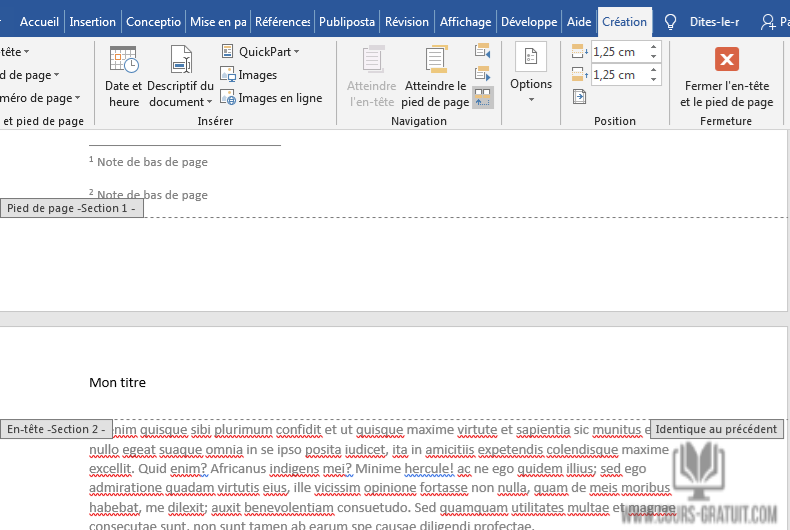Click Atteindre le pied de page
Viewport: 790px width, 530px height.
tap(435, 76)
